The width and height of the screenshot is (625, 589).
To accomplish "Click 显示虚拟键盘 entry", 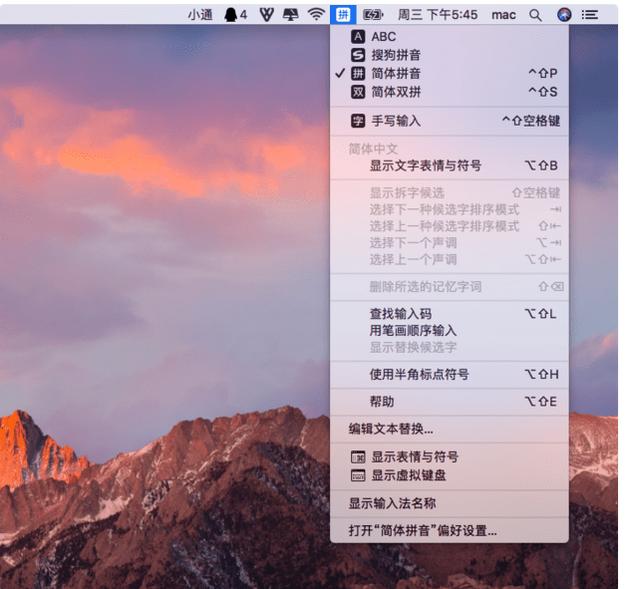I will [449, 475].
